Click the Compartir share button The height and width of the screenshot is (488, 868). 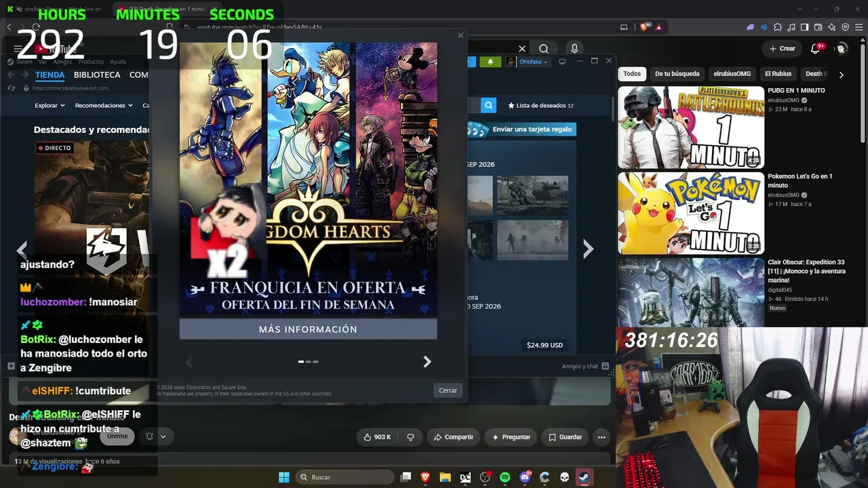pyautogui.click(x=454, y=437)
